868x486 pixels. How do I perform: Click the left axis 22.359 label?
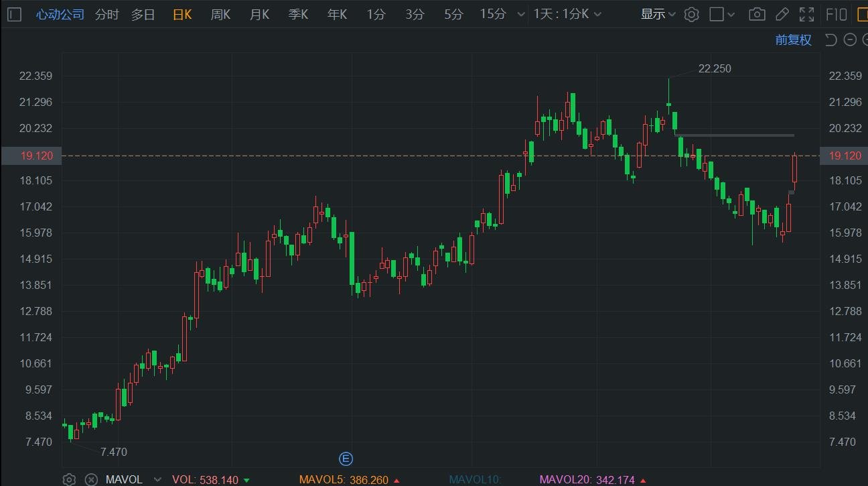point(36,76)
